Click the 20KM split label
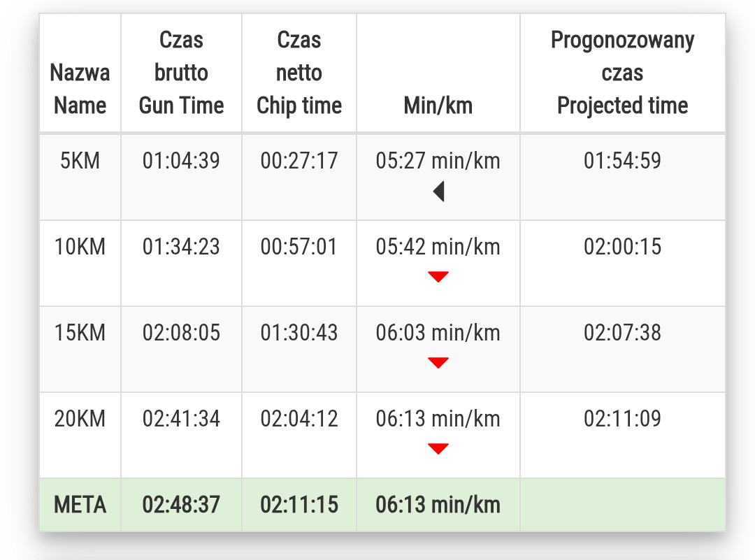Image resolution: width=755 pixels, height=560 pixels. [x=80, y=419]
